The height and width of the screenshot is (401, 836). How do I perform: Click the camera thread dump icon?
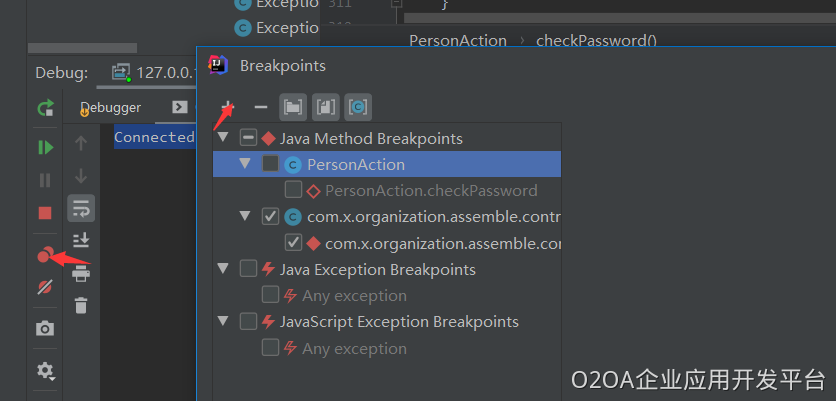[45, 328]
